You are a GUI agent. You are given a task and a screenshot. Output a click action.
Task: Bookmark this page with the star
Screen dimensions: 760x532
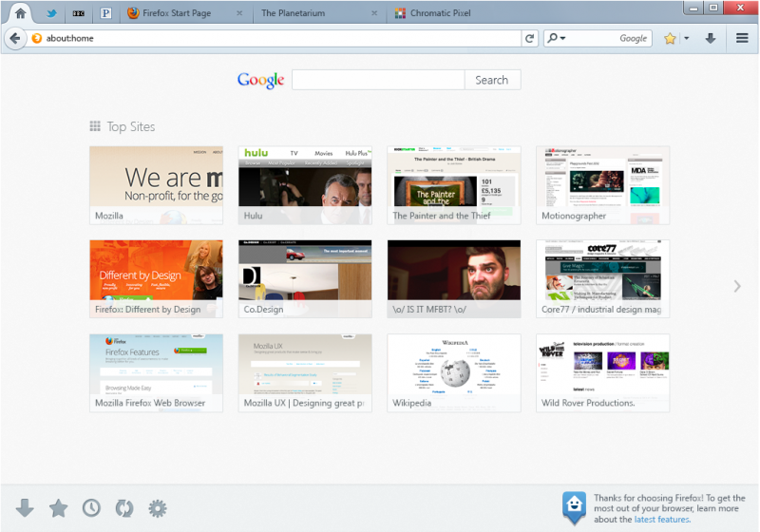click(670, 38)
